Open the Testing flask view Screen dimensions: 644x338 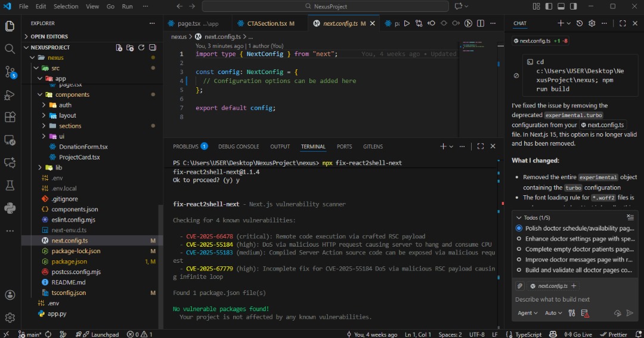point(10,186)
